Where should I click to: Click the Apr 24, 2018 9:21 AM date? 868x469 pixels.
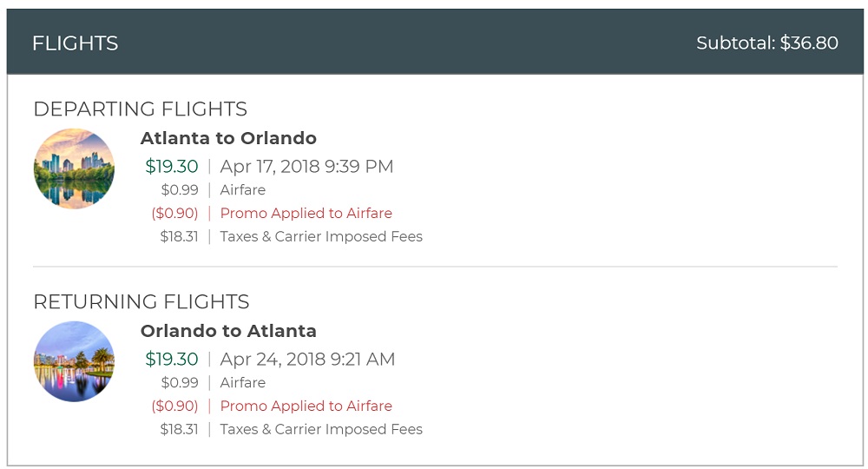(x=307, y=359)
